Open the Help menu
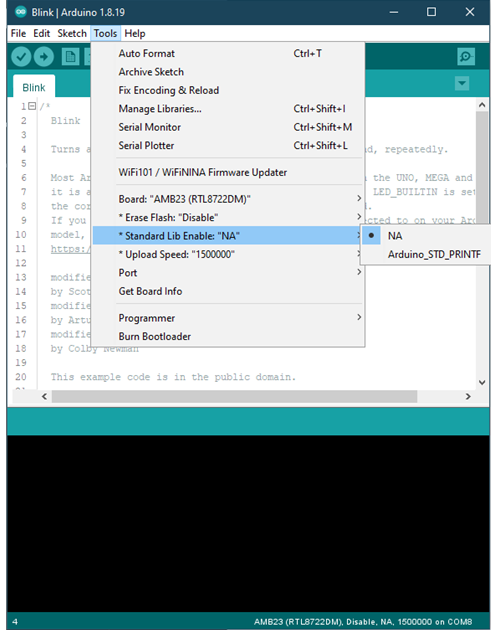 (135, 33)
